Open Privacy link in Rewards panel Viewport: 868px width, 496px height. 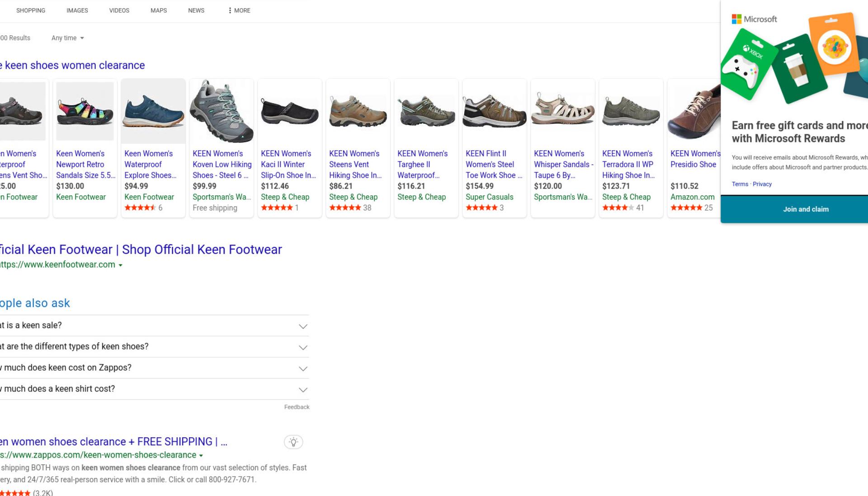click(x=762, y=184)
